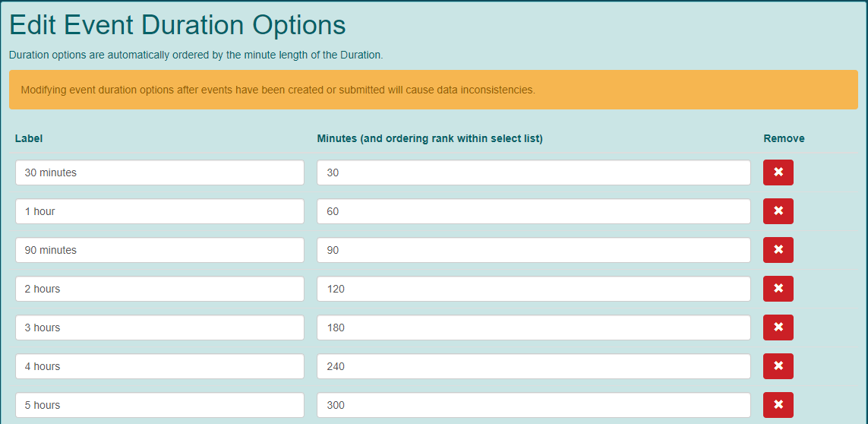This screenshot has height=424, width=868.
Task: Remove the 30 minutes duration option
Action: coord(778,172)
